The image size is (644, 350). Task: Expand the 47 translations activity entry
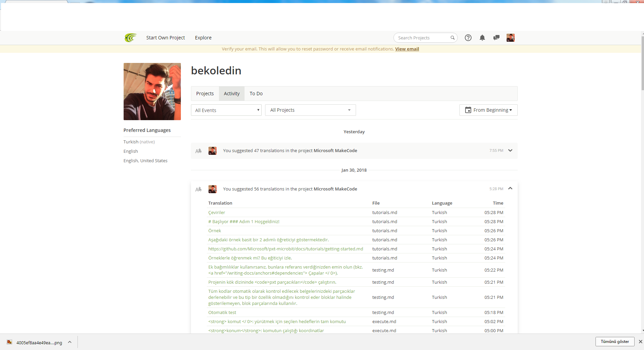(x=510, y=150)
